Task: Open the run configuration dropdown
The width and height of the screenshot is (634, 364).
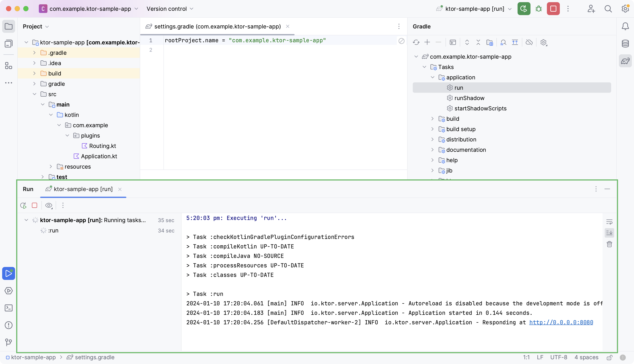Action: (474, 9)
